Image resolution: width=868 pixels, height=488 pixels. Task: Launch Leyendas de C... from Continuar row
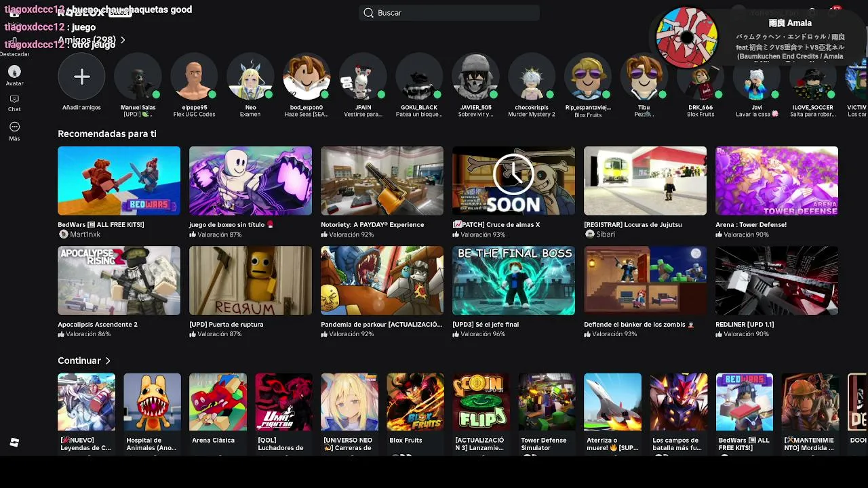(x=86, y=402)
